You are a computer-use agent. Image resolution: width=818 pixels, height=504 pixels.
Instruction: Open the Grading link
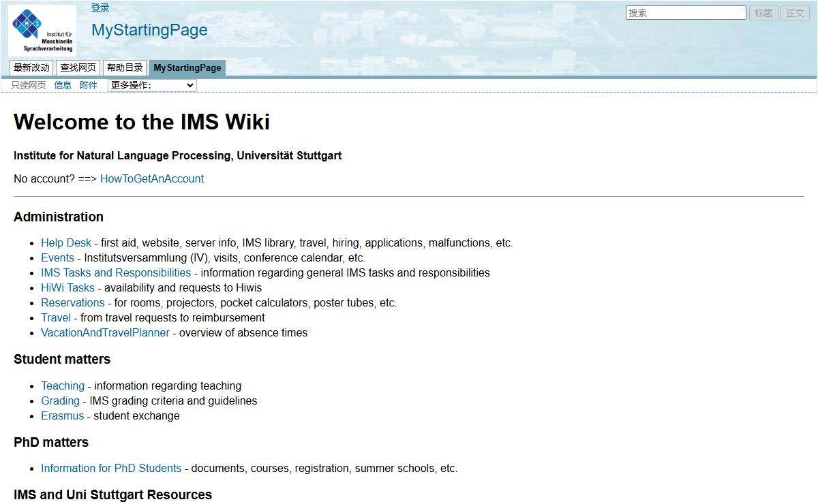pos(60,400)
